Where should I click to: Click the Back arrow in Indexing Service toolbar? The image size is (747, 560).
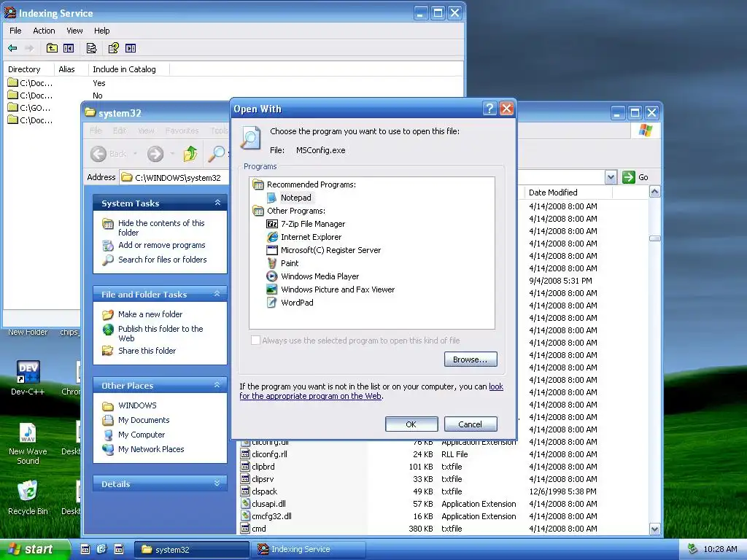(13, 48)
